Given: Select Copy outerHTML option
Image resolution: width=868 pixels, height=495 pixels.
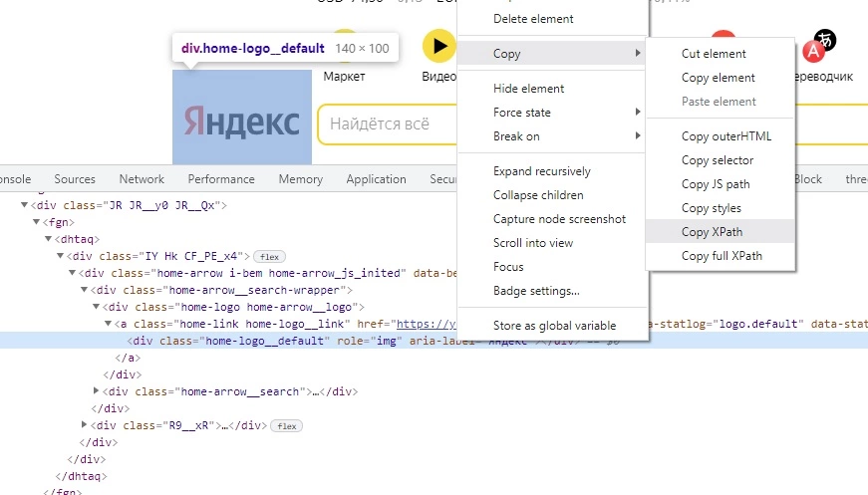Looking at the screenshot, I should (721, 136).
